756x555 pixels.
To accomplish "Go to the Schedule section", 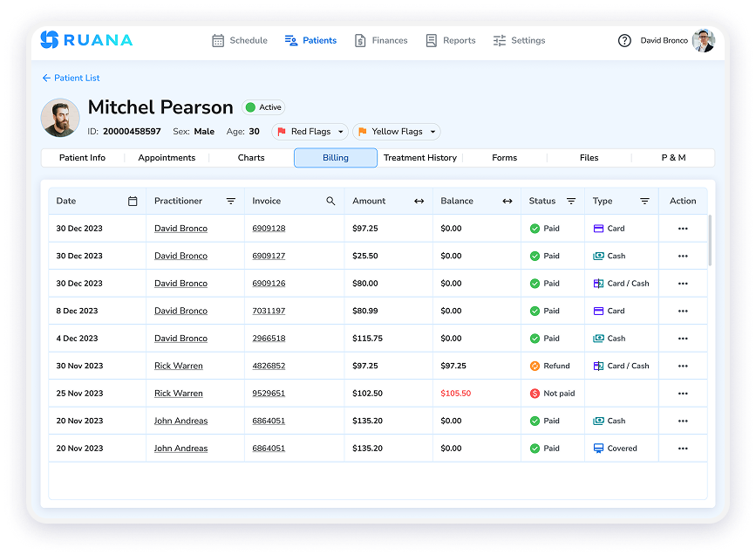I will 240,40.
